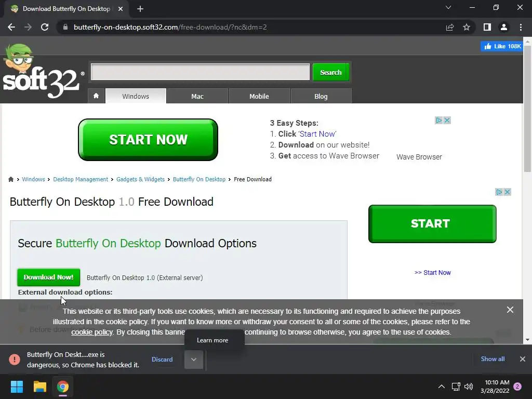The width and height of the screenshot is (532, 399).
Task: Show hidden icons in the system tray
Action: pyautogui.click(x=442, y=387)
